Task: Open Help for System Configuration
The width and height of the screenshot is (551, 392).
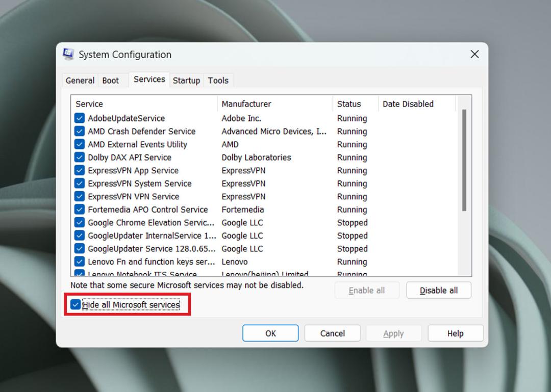Action: tap(456, 333)
